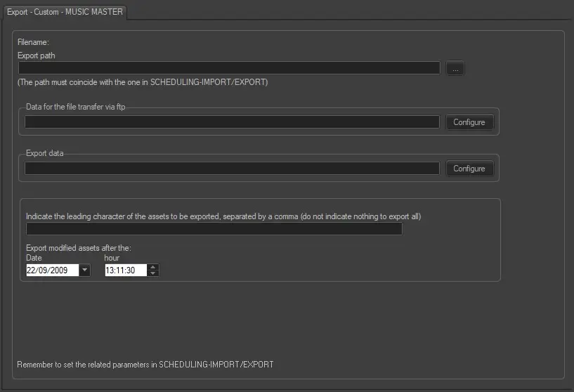Select the day portion "22" of the date
The image size is (574, 392).
coord(32,270)
